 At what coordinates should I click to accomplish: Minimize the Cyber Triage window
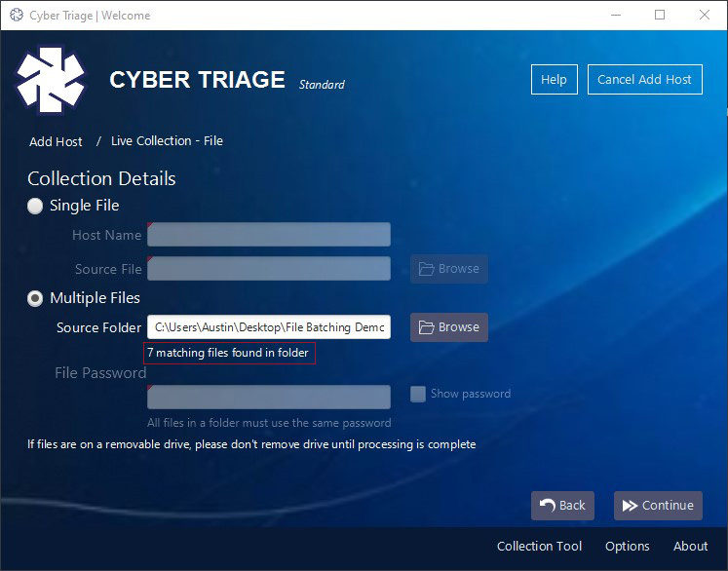coord(616,16)
